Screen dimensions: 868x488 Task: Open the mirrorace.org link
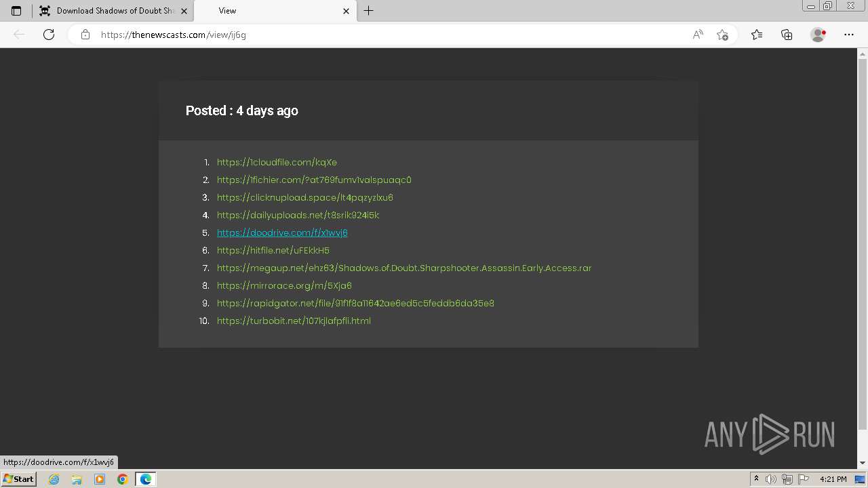pos(284,285)
